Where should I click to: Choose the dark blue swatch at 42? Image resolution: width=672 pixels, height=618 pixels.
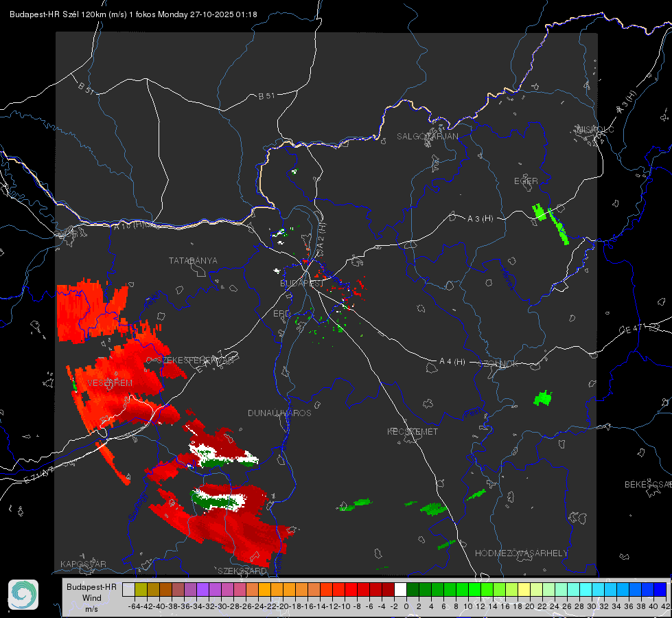point(660,589)
